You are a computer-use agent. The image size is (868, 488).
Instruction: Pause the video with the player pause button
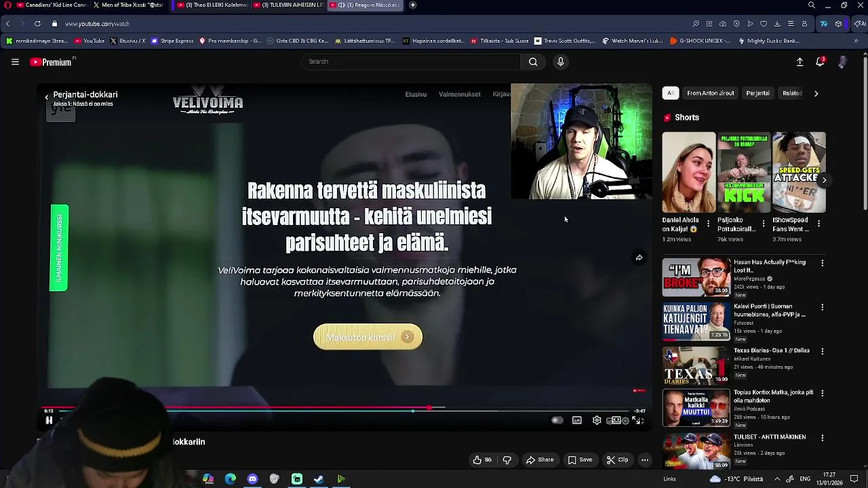coord(49,420)
